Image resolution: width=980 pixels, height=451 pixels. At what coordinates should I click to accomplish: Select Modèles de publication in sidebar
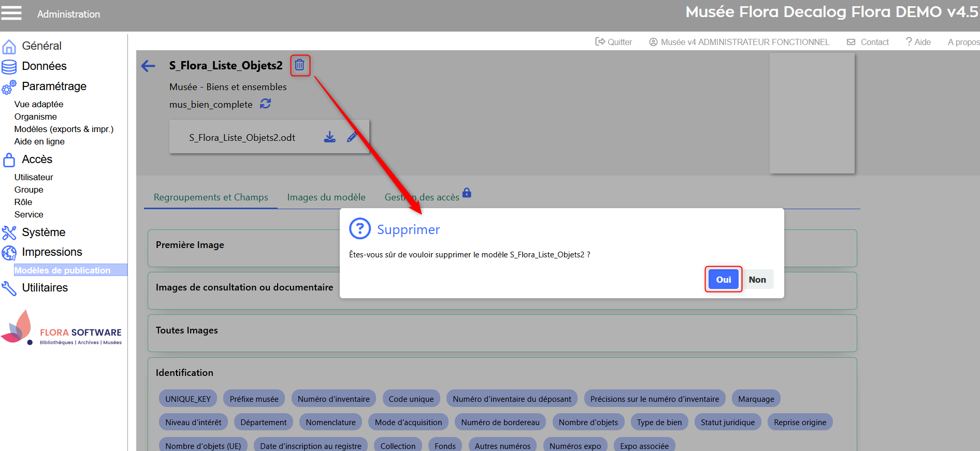(x=62, y=270)
